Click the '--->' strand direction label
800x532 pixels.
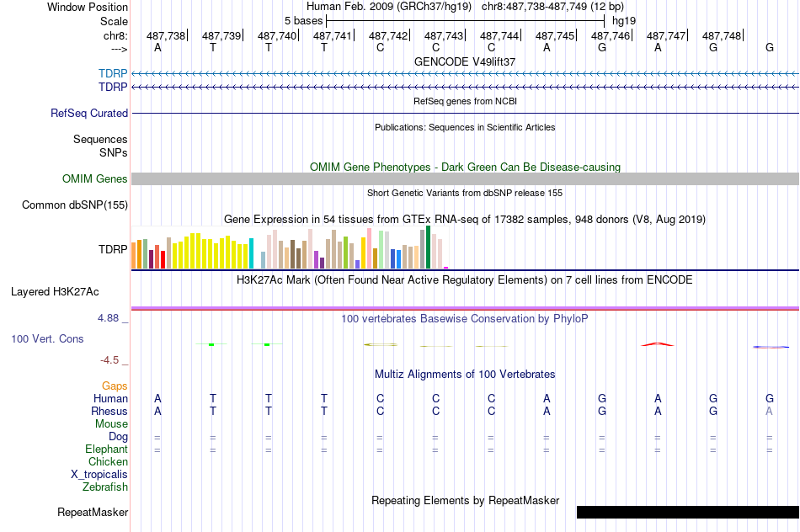119,49
